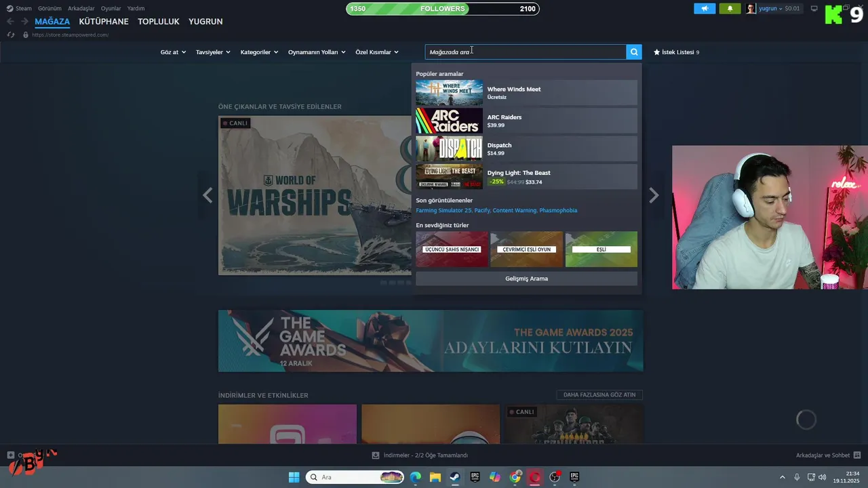Enter Big Picture mode via monitor icon

pos(814,9)
